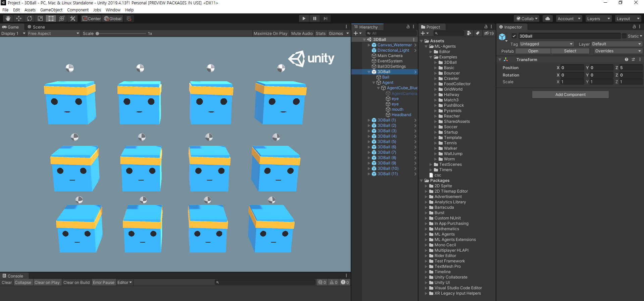644x301 pixels.
Task: Click prefab Open button
Action: click(533, 51)
